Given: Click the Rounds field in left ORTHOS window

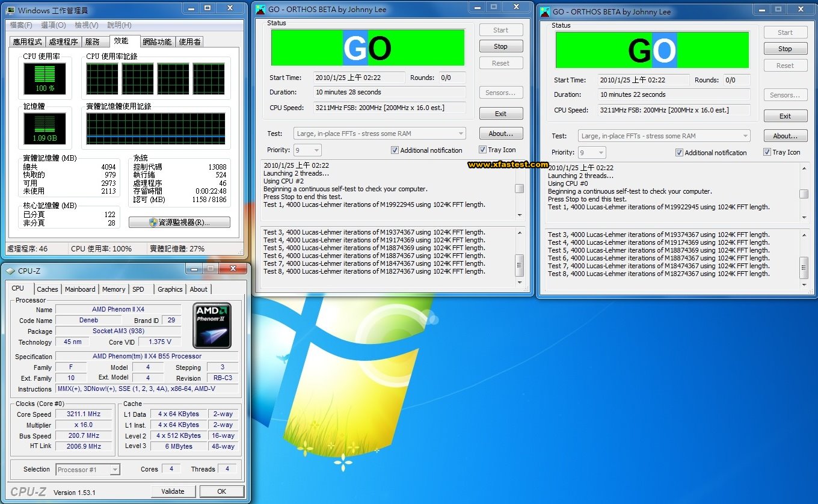Looking at the screenshot, I should point(453,78).
